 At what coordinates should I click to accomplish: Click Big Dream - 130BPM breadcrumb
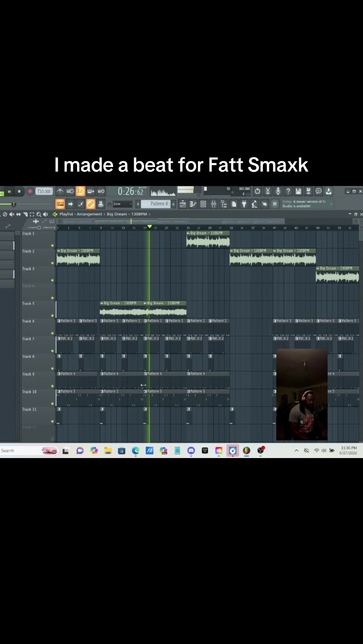(127, 214)
